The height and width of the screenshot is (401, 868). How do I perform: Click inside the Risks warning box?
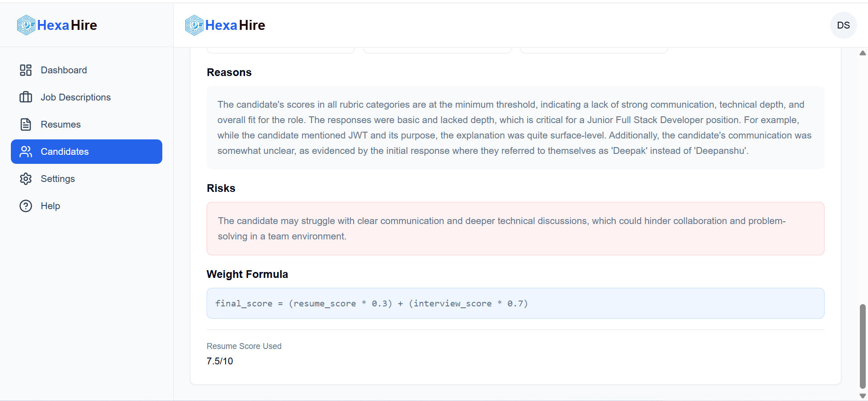coord(515,229)
